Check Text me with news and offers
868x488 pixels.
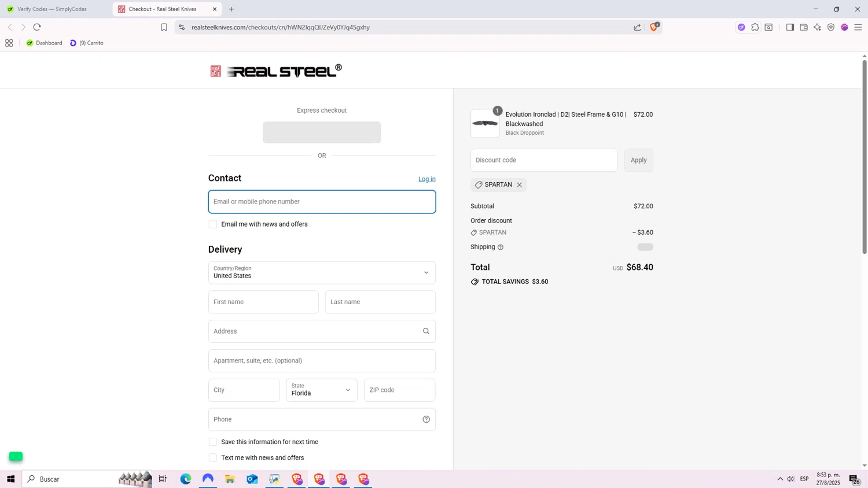click(x=213, y=458)
